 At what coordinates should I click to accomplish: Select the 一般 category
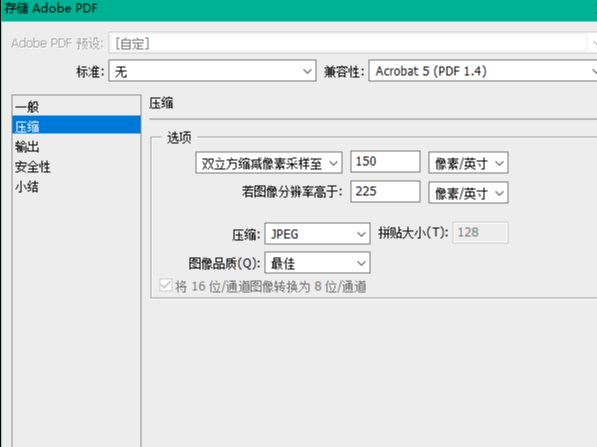77,106
